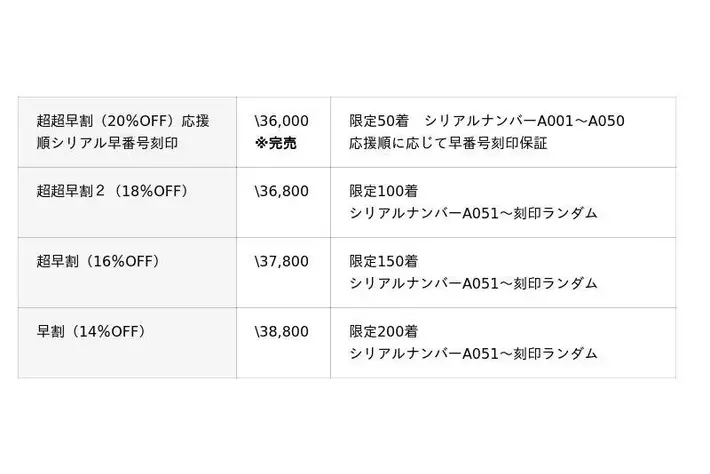The height and width of the screenshot is (474, 710).
Task: Click the \38,800 price
Action: click(282, 331)
